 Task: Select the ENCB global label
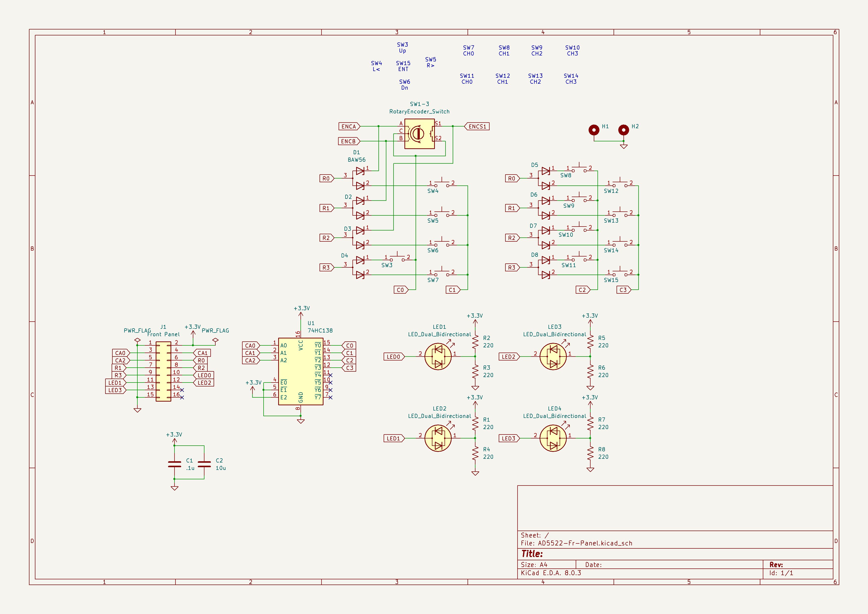[x=349, y=141]
